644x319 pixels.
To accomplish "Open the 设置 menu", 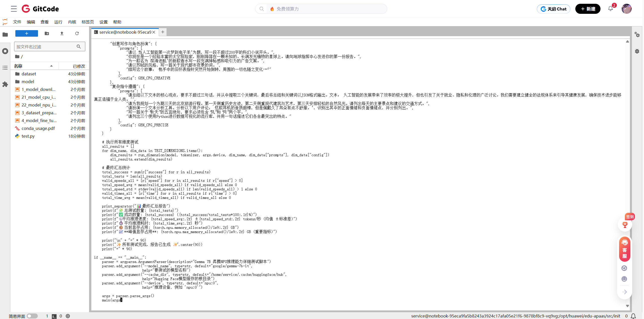I will click(103, 22).
